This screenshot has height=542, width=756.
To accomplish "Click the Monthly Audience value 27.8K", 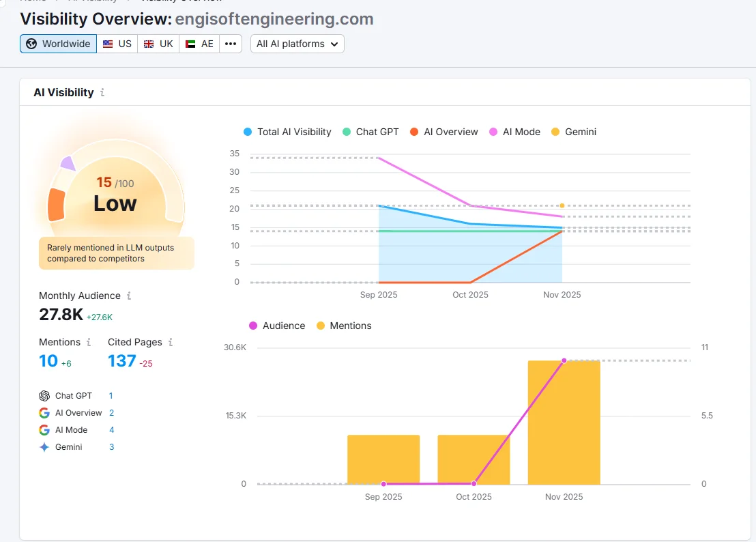I will click(61, 315).
